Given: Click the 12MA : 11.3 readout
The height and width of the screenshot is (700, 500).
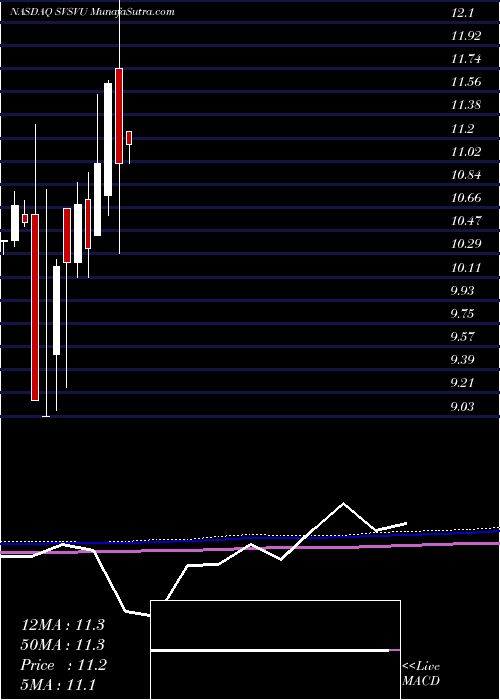Looking at the screenshot, I should pyautogui.click(x=62, y=625).
